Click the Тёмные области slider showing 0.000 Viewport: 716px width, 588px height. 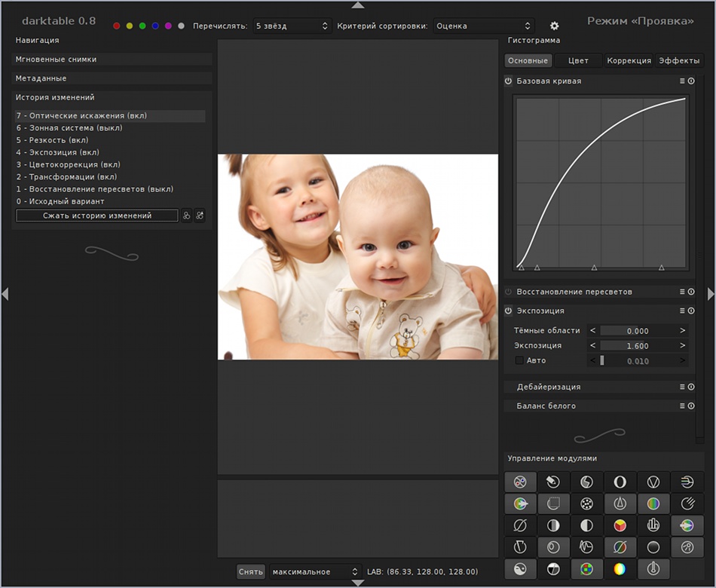(x=638, y=331)
